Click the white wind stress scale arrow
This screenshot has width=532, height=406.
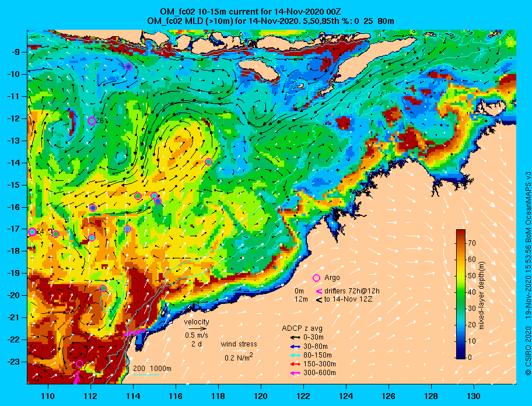(239, 351)
